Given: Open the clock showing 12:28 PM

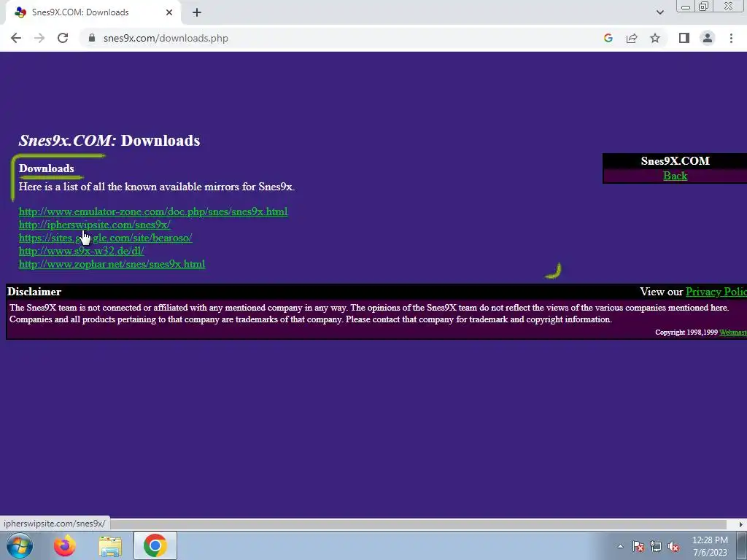Looking at the screenshot, I should (710, 546).
